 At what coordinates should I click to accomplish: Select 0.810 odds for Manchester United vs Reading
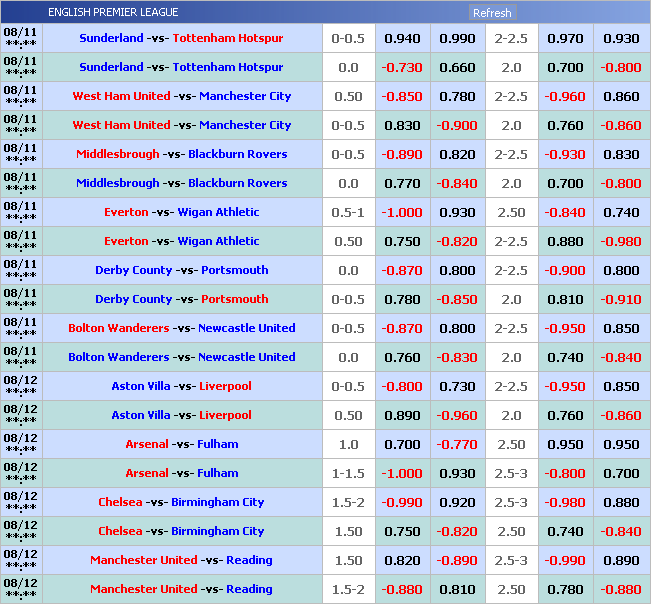[x=457, y=589]
